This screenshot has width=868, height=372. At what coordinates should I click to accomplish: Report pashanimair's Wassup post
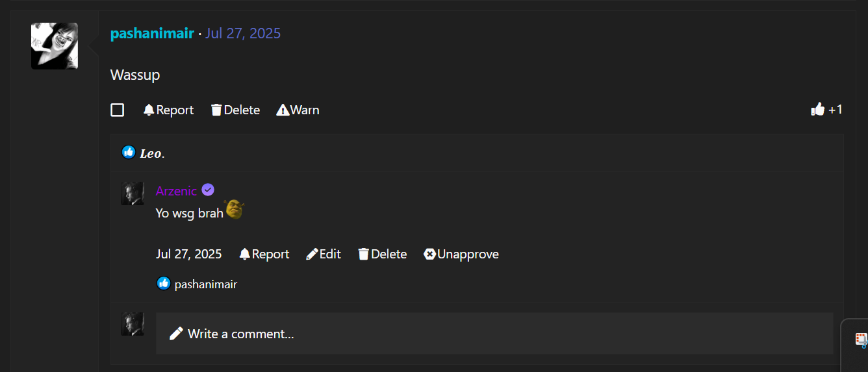[168, 110]
